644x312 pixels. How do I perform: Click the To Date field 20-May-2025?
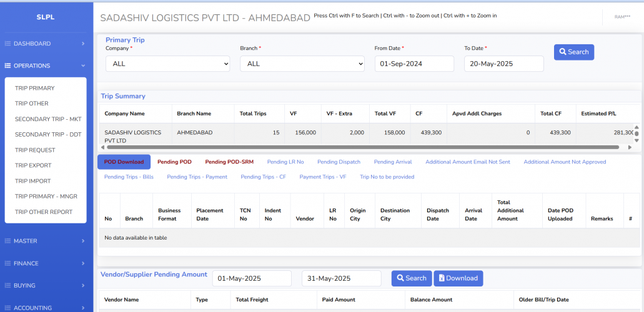(504, 64)
